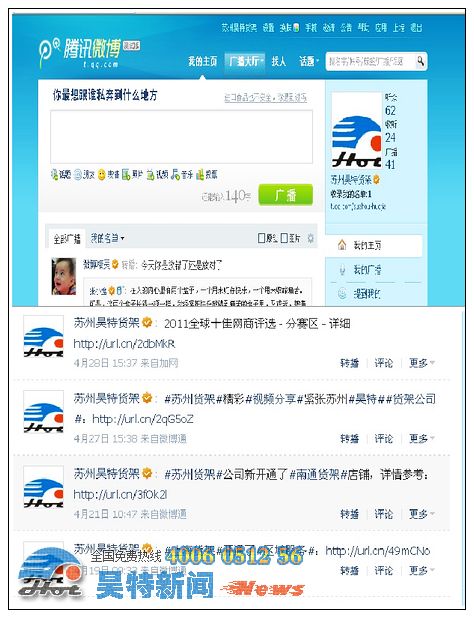The height and width of the screenshot is (618, 474).
Task: Insert a smiley emoticon into the post
Action: [x=102, y=175]
